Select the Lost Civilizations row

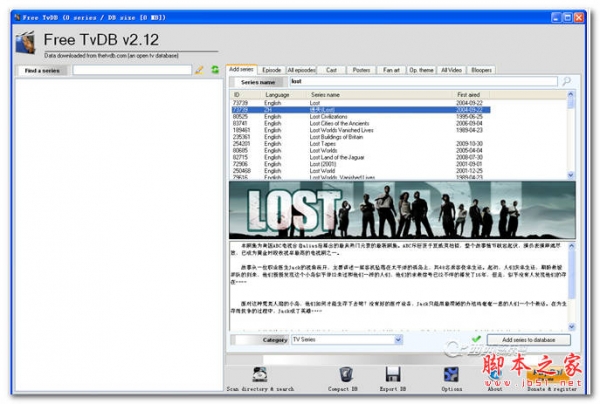click(x=360, y=116)
